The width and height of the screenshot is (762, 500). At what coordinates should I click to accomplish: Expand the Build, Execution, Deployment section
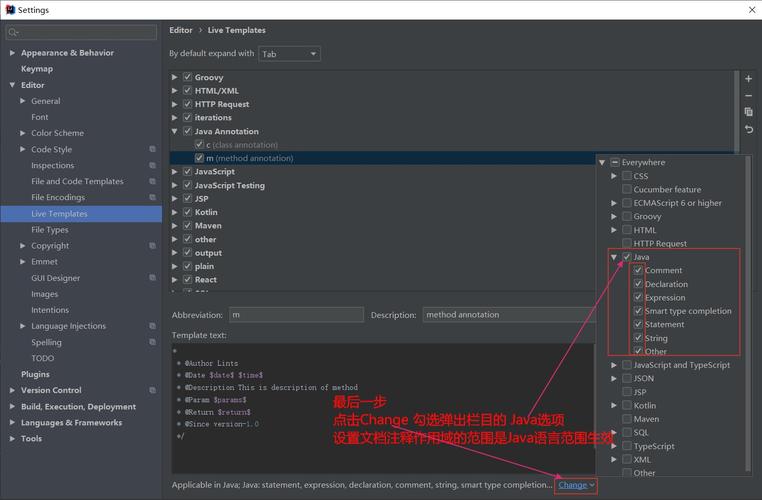(13, 406)
